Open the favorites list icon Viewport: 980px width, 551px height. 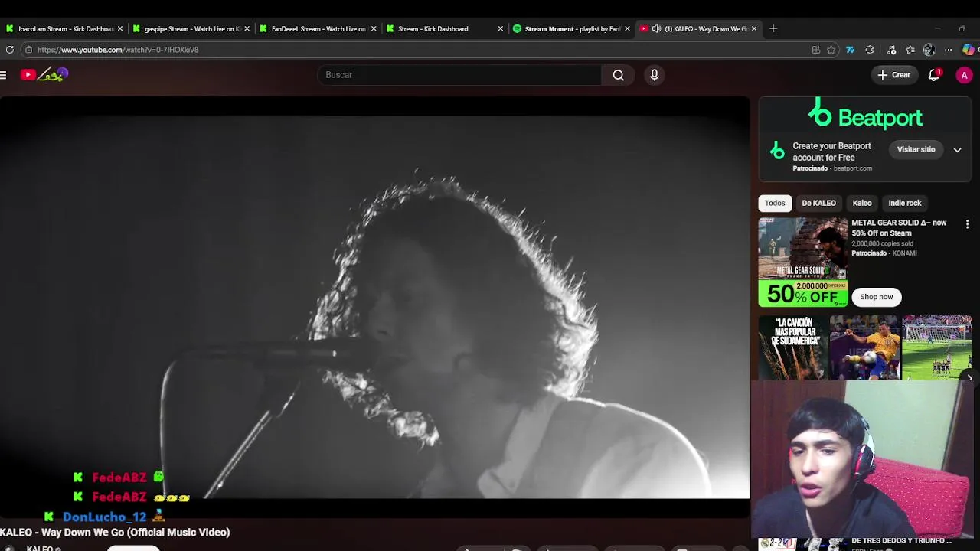910,50
